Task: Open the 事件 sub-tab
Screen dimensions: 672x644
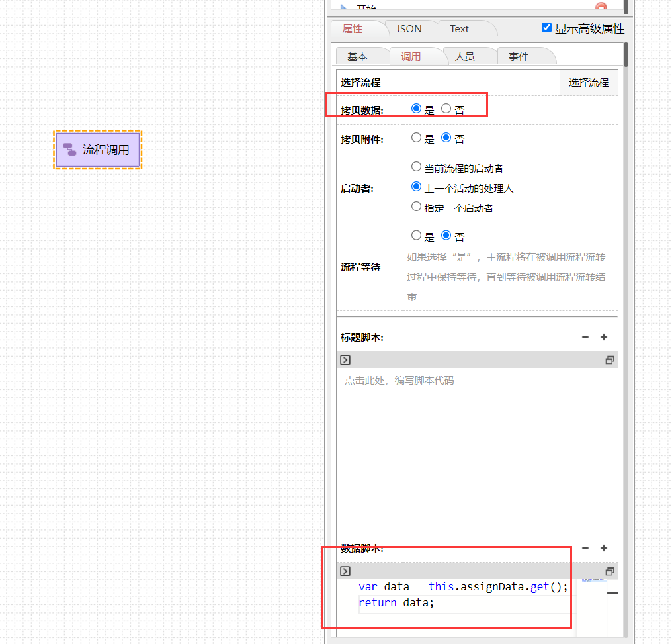Action: click(519, 57)
